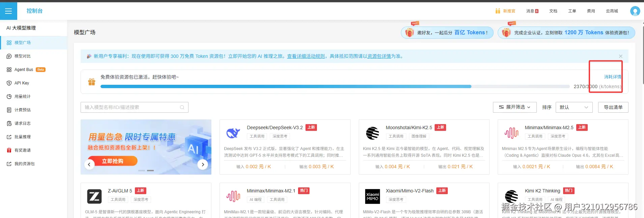The width and height of the screenshot is (644, 218).
Task: Open 计费预估 menu item
Action: 33,110
